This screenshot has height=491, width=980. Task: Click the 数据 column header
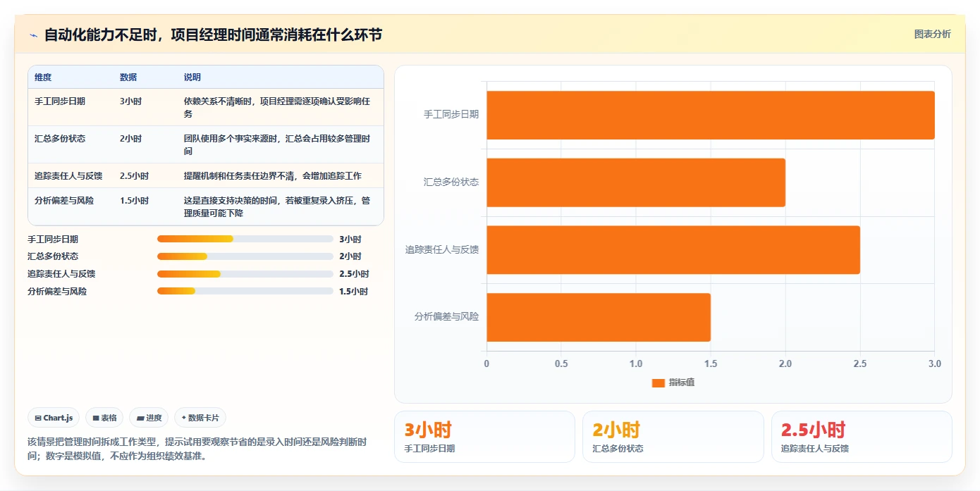coord(128,77)
